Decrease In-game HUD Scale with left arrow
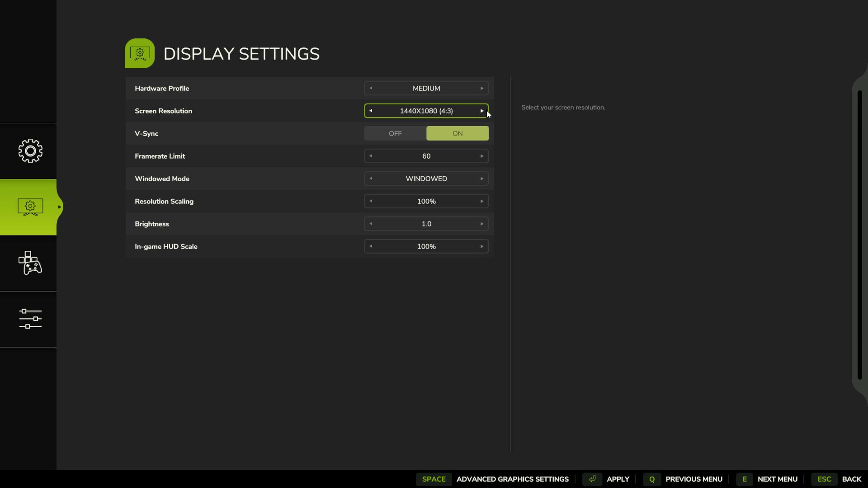 coord(371,246)
